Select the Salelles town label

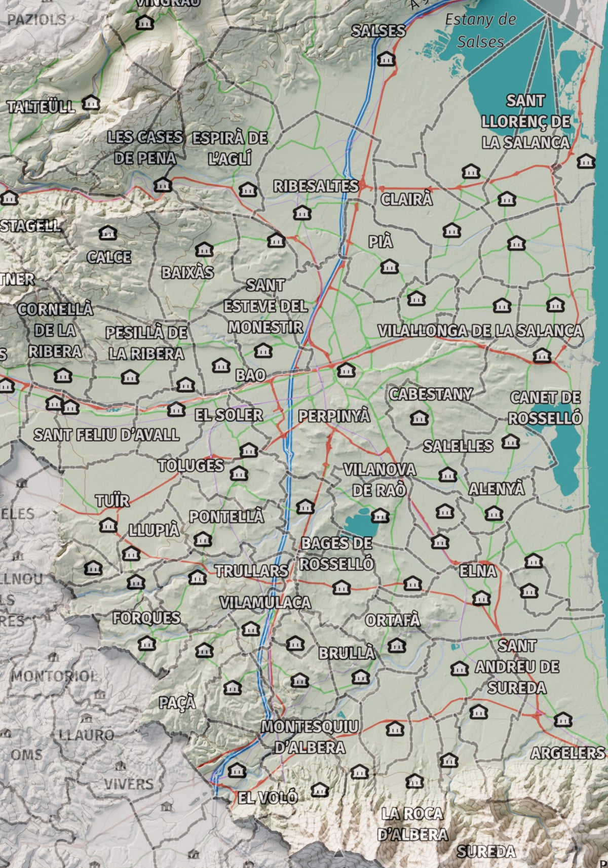[458, 446]
